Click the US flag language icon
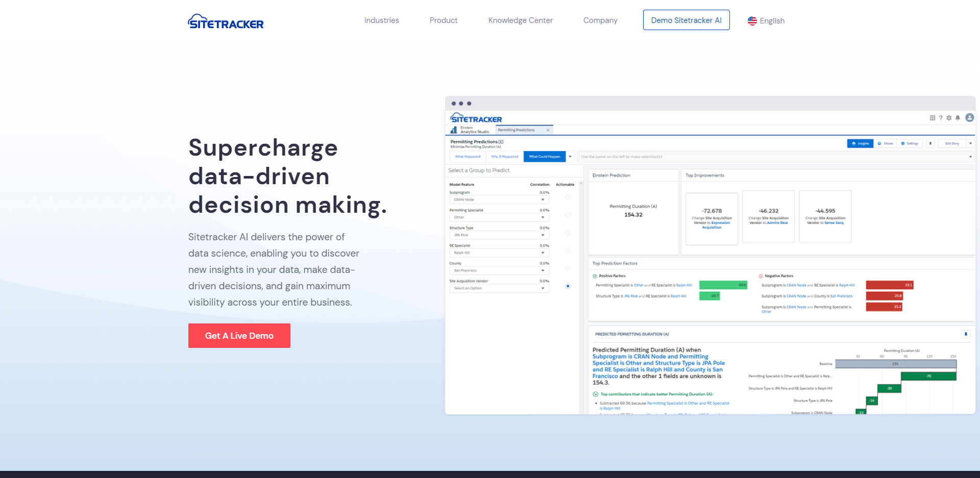The height and width of the screenshot is (478, 980). tap(752, 21)
